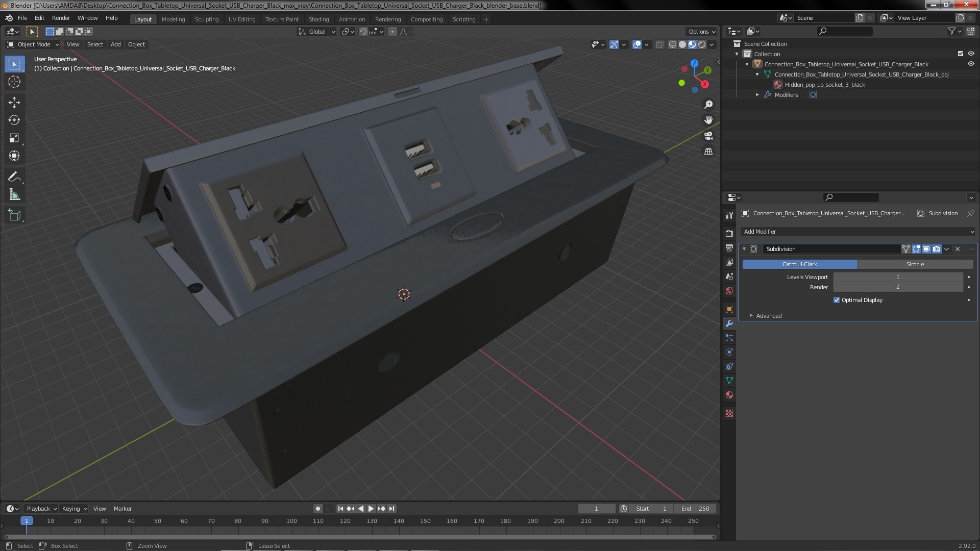Open the File menu
Screen dimensions: 980x551
[22, 18]
